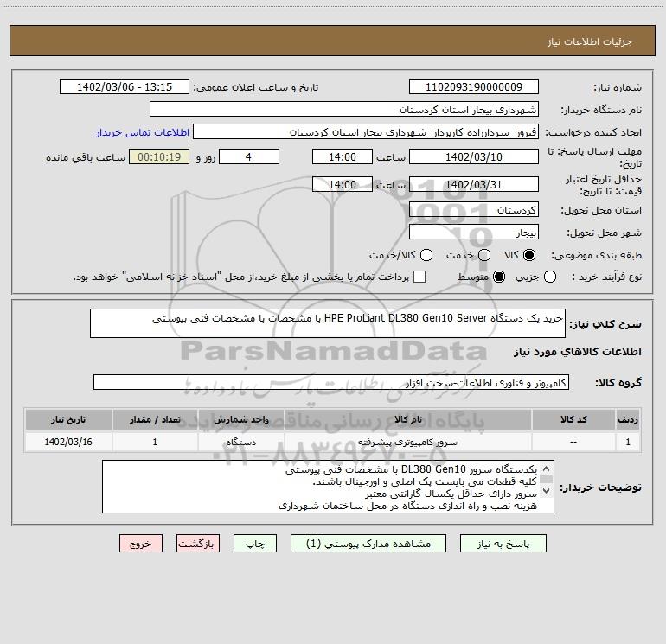Click the response deadline date 1402/03/10

tap(474, 156)
